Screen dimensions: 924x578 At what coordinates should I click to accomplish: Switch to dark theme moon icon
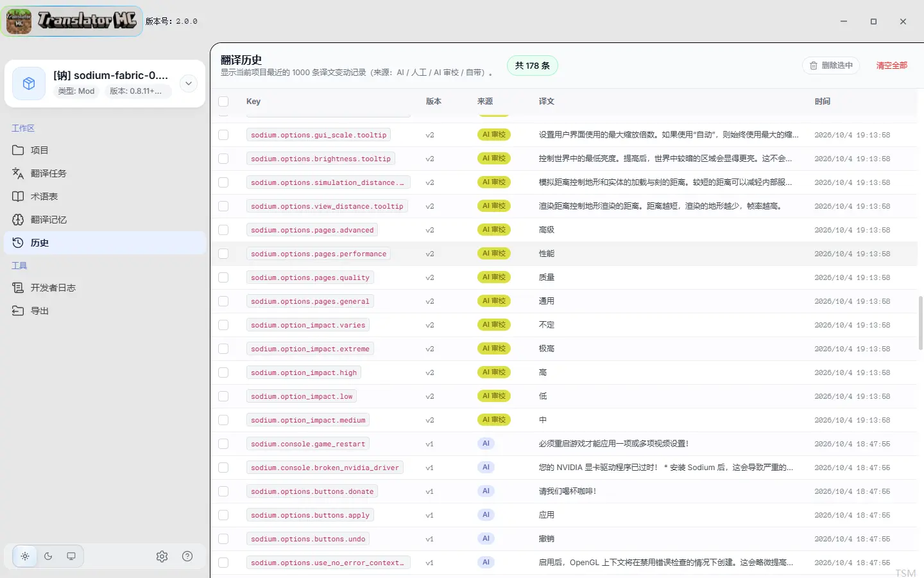pos(48,556)
